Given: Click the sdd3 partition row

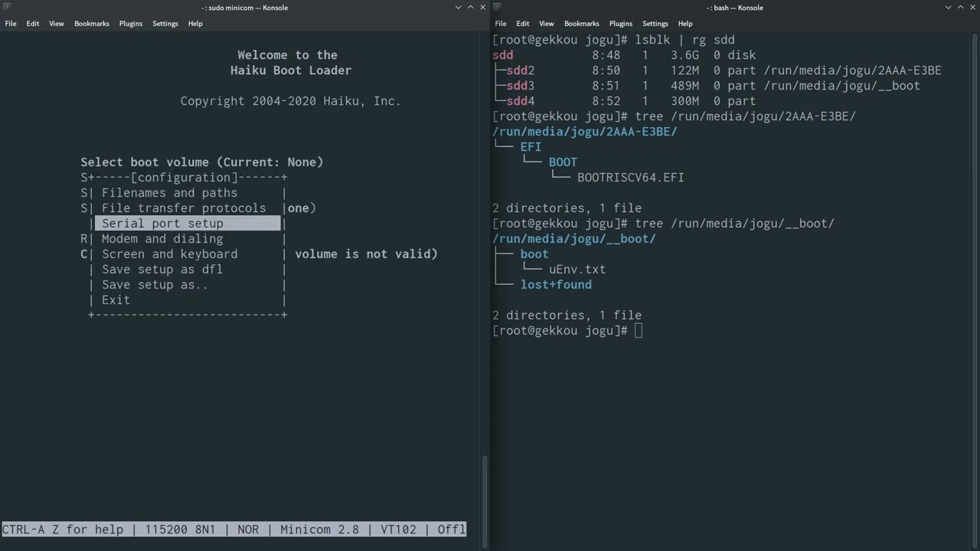Looking at the screenshot, I should click(x=706, y=86).
